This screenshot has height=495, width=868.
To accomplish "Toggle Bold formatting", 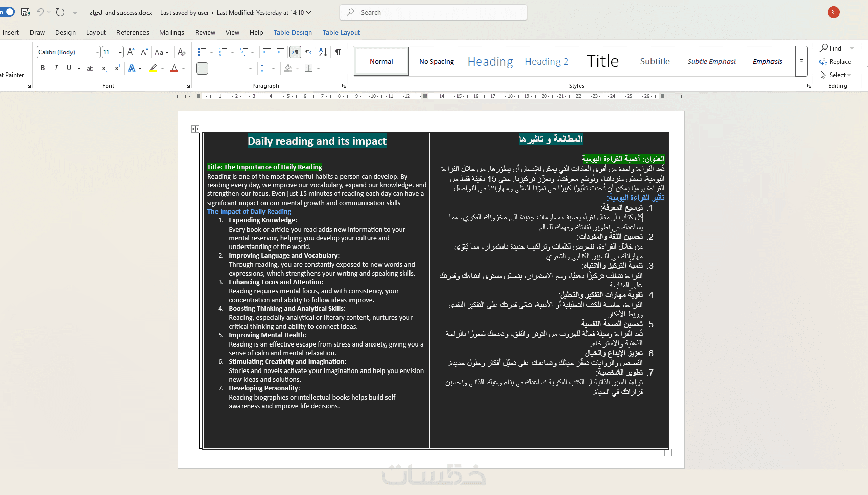I will (x=43, y=68).
